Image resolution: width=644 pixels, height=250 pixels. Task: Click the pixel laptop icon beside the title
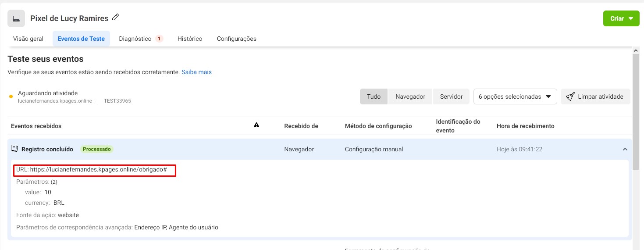16,18
